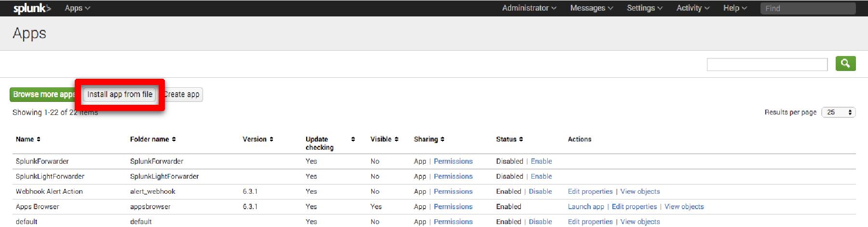Click the Find field in the top bar
868x227 pixels.
808,8
